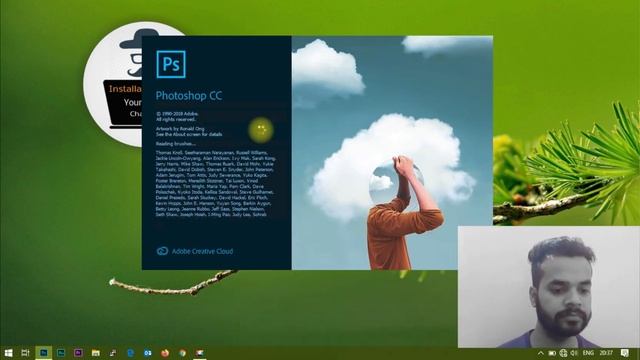Open Outlook from the taskbar
640x360 pixels.
click(x=148, y=353)
